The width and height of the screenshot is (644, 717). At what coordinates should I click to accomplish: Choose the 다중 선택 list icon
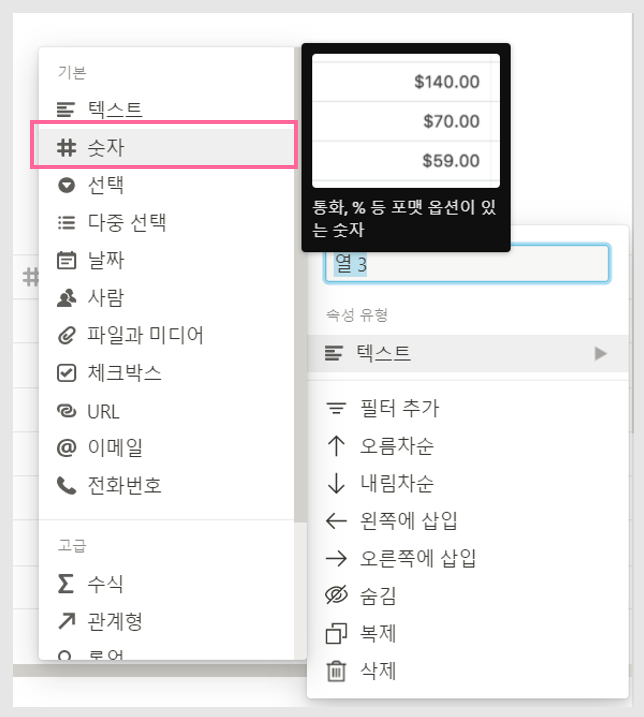(66, 223)
